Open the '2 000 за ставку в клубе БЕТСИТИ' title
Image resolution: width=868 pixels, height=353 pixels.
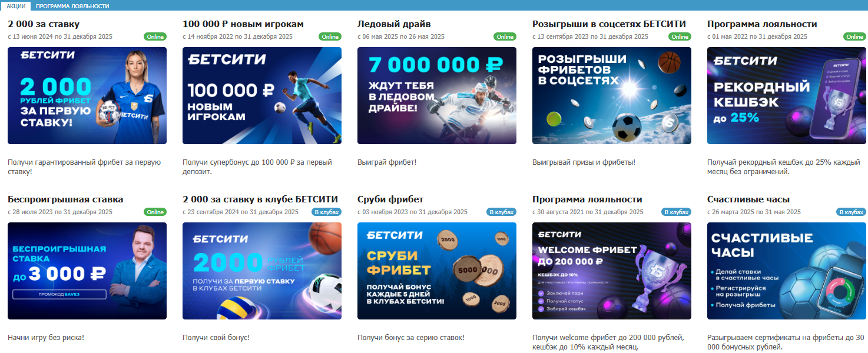[x=260, y=199]
